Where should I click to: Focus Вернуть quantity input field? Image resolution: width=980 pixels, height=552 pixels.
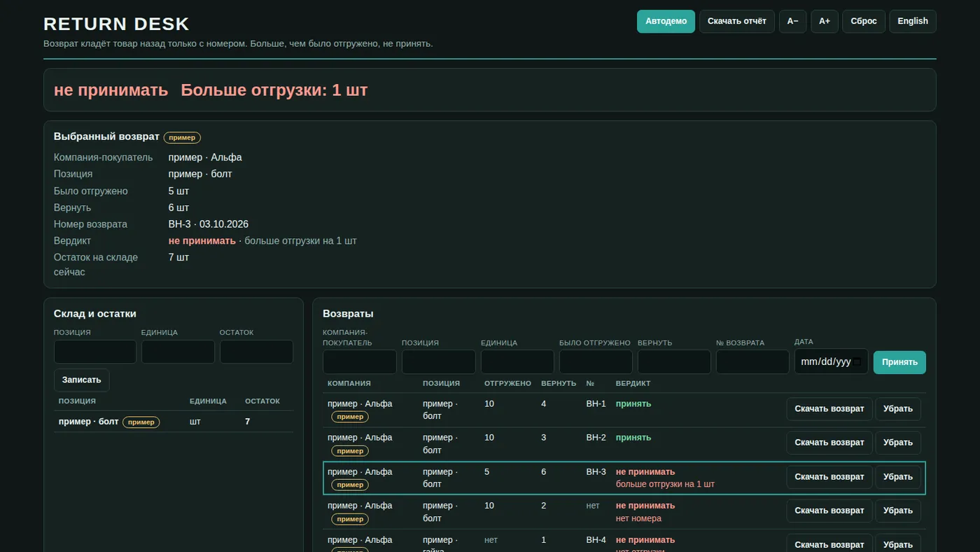pyautogui.click(x=674, y=362)
